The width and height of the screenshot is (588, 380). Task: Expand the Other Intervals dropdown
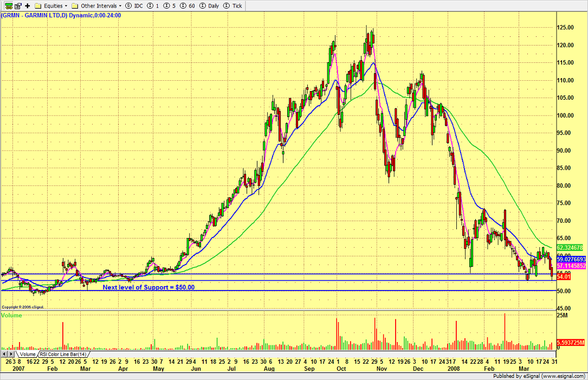coord(97,5)
